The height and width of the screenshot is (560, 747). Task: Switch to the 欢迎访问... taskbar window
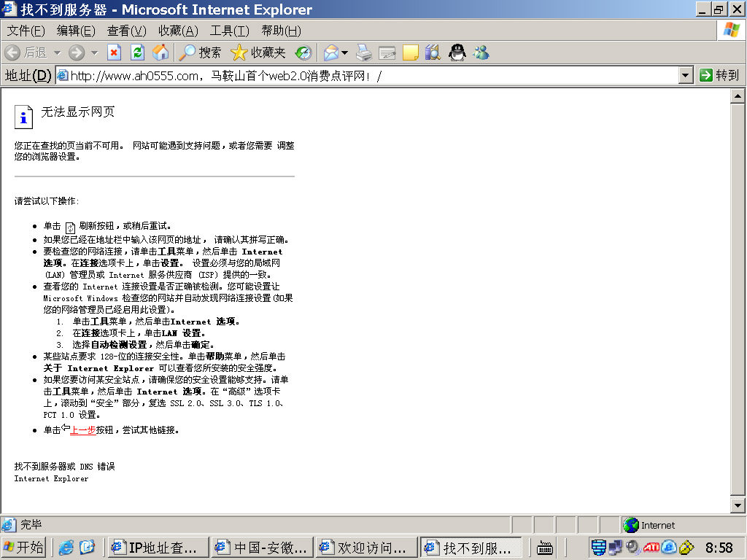(x=367, y=548)
